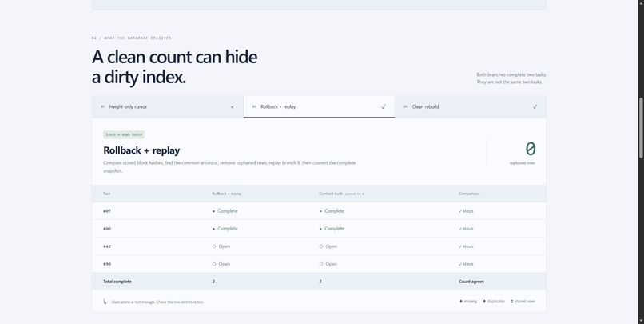Select task #99 cell
Viewport: 644px width, 324px height.
tap(107, 264)
